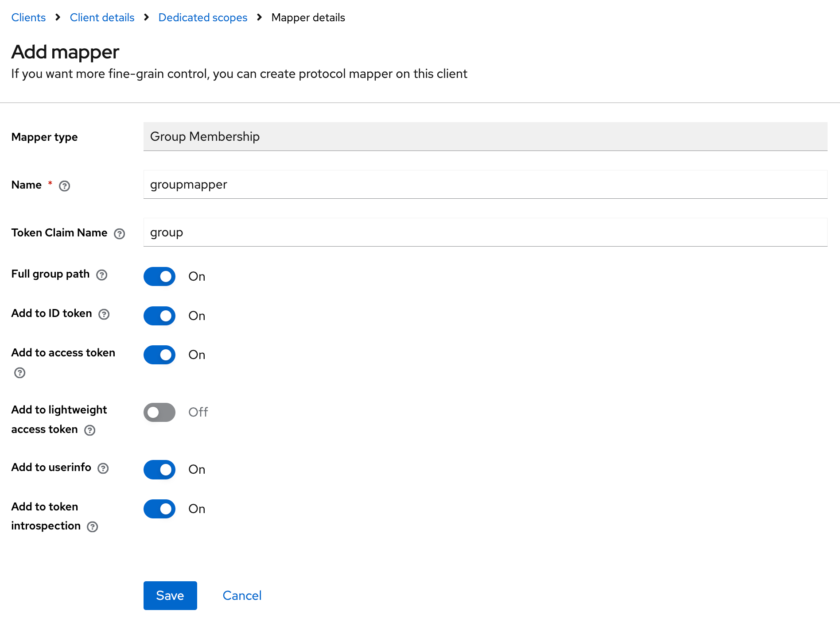Enable Add to lightweight access token
Image resolution: width=840 pixels, height=618 pixels.
point(159,413)
